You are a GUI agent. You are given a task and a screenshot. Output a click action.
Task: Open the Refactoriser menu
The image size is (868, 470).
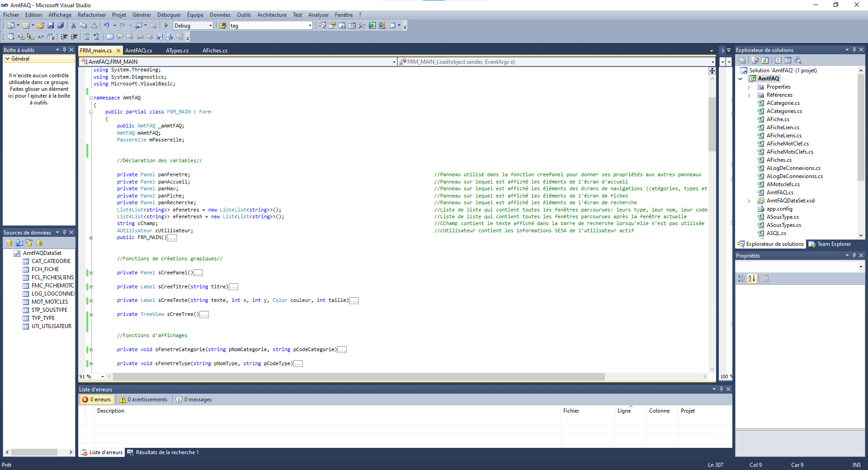[x=91, y=14]
